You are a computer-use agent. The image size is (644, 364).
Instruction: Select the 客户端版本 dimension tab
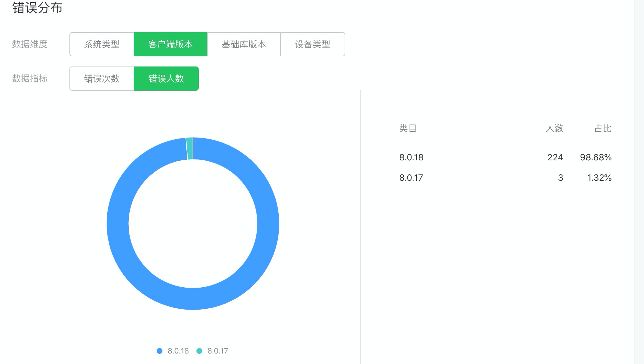pos(170,44)
